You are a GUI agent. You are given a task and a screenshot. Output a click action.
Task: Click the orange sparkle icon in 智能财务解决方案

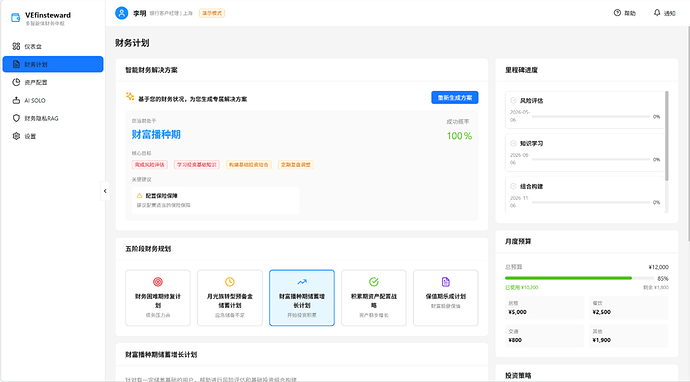130,96
